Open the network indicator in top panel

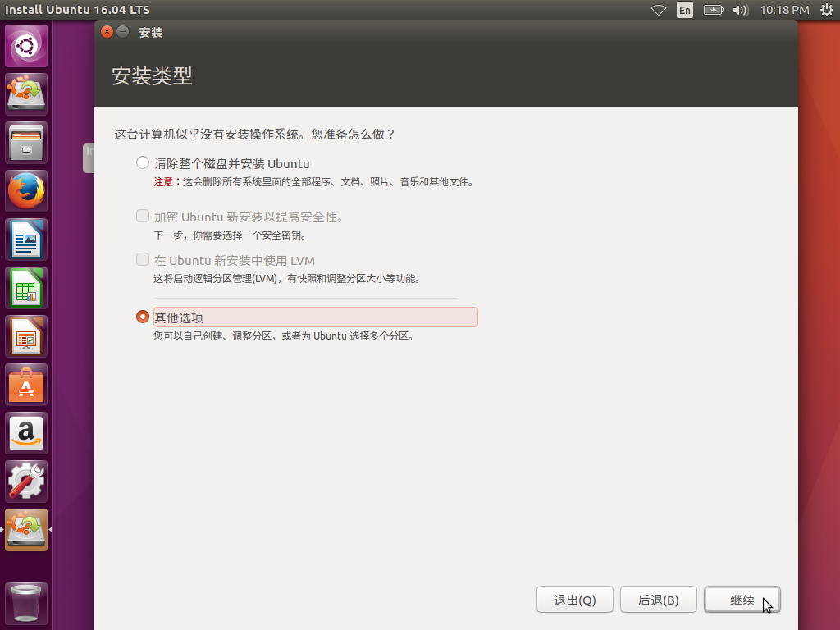click(659, 10)
